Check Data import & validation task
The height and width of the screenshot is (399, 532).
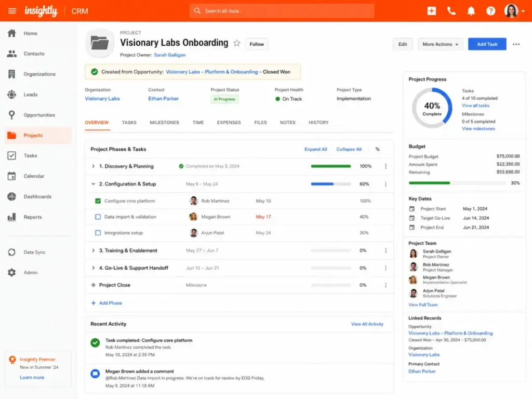click(x=98, y=217)
